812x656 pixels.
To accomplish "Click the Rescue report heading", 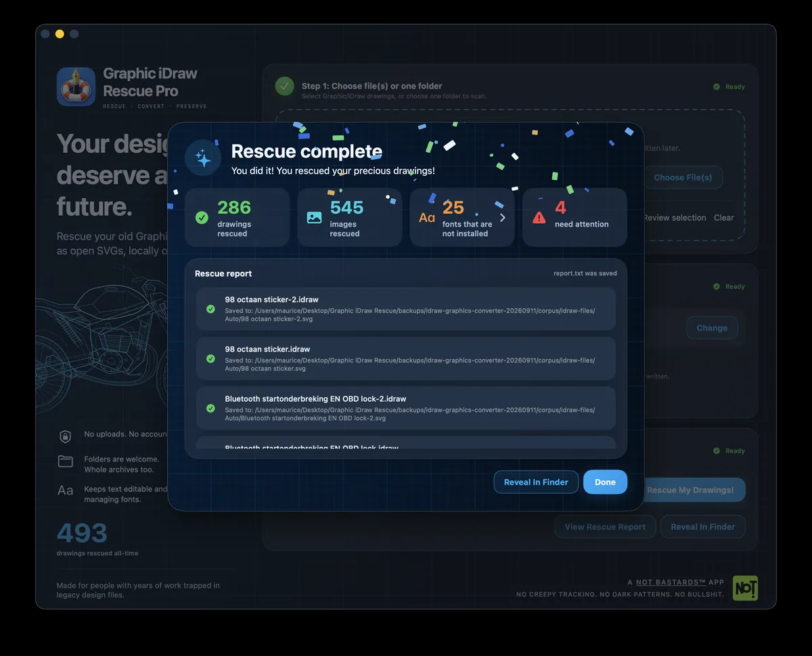I will (x=223, y=274).
